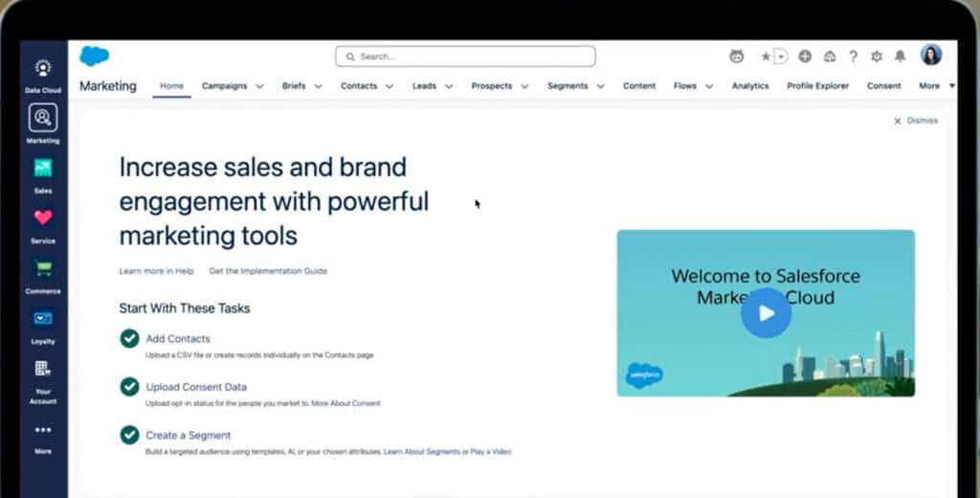Toggle the Add Contacts task checkmark
The image size is (980, 498).
129,338
